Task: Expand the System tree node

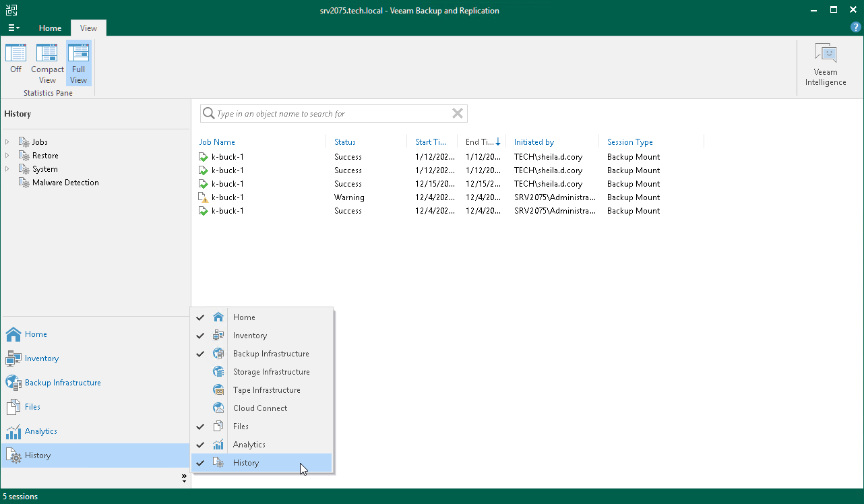Action: pos(7,168)
